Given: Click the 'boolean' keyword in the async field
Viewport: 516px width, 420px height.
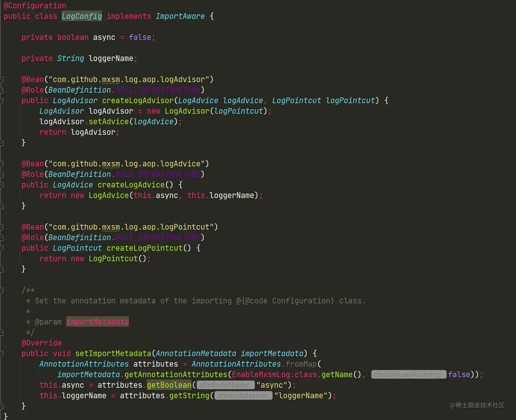Looking at the screenshot, I should (x=73, y=37).
